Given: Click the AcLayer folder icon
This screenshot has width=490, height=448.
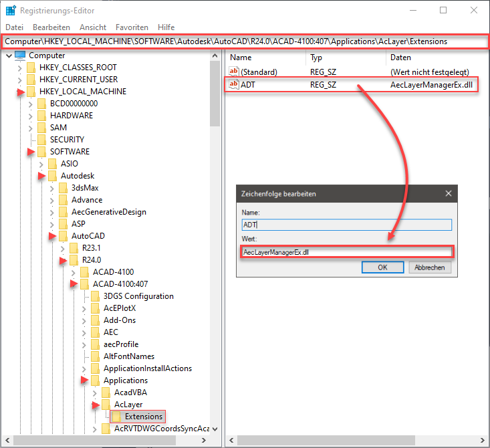Looking at the screenshot, I should click(106, 405).
